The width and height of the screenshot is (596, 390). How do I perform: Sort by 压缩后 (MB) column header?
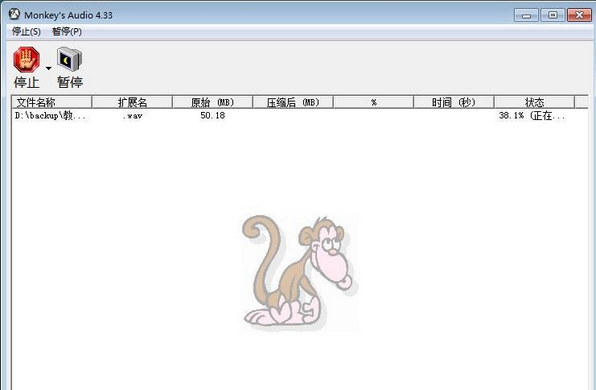click(x=293, y=102)
